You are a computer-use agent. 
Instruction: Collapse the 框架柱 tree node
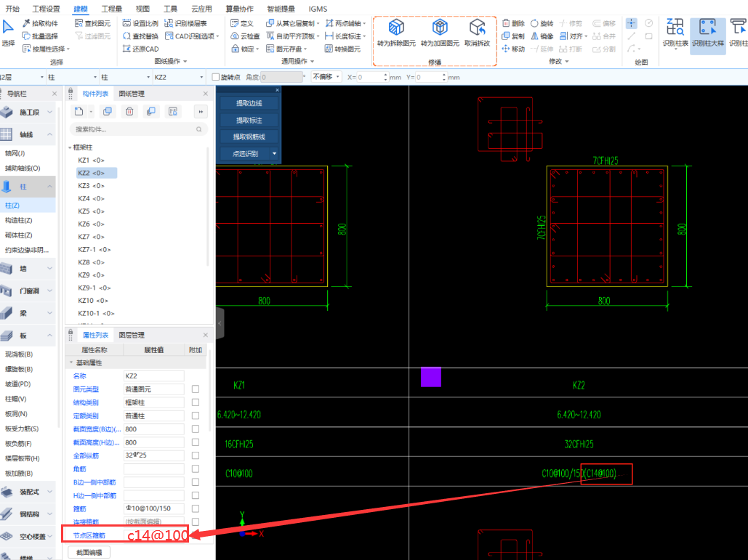pos(70,147)
